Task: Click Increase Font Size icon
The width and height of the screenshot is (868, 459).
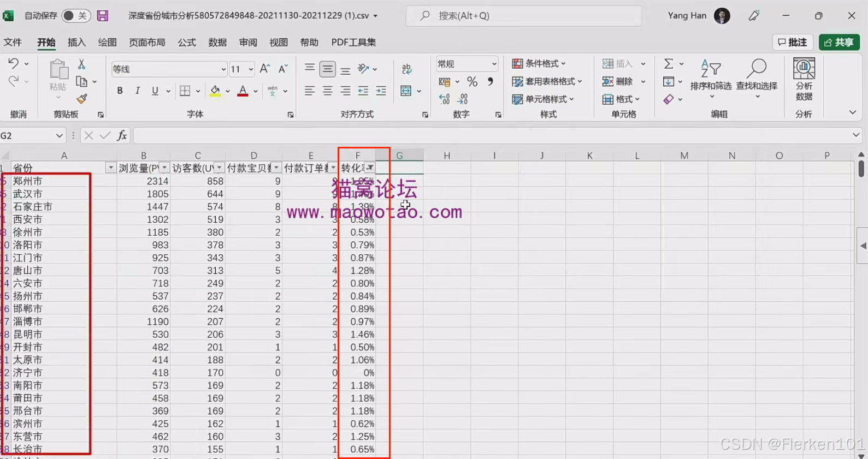Action: click(x=265, y=69)
